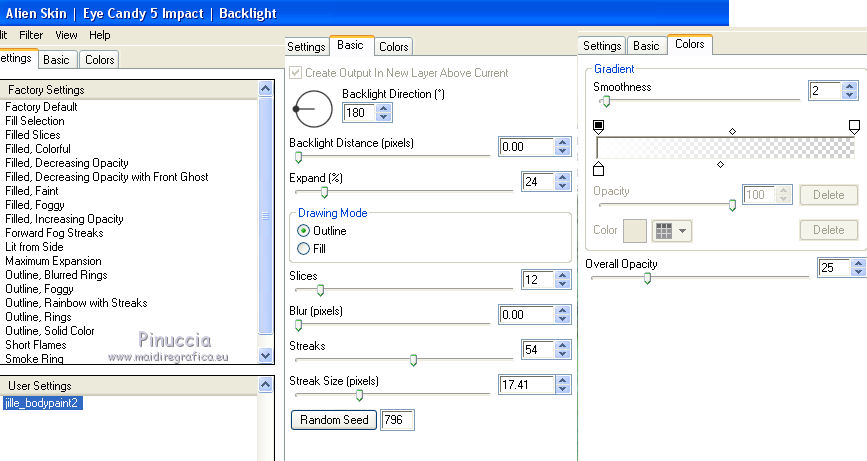Increase Slices value with up arrow
867x461 pixels.
click(x=563, y=275)
